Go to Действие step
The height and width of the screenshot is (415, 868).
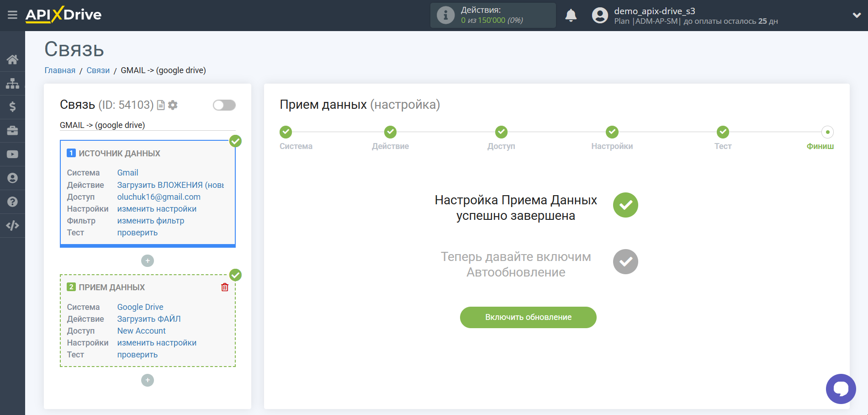[390, 132]
